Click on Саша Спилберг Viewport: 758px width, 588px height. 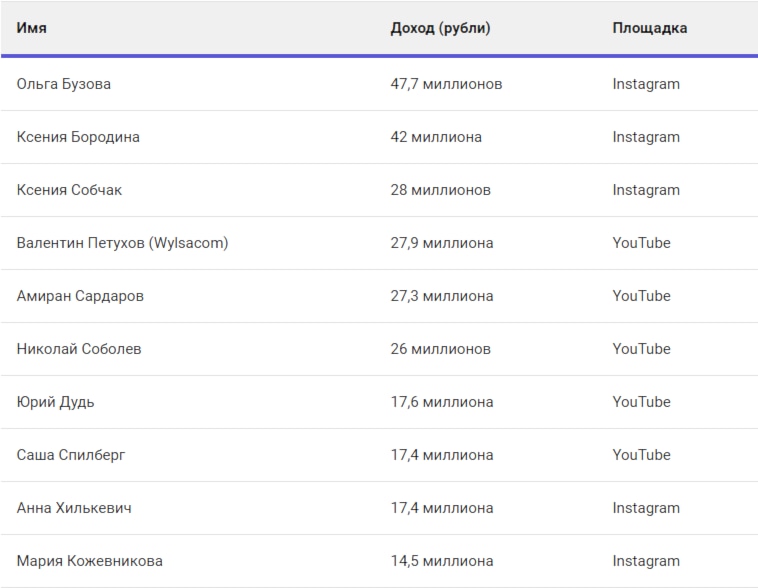point(71,455)
